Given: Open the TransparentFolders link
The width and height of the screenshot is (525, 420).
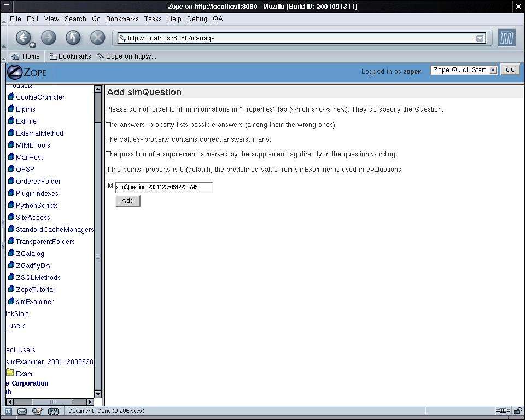Looking at the screenshot, I should tap(45, 242).
